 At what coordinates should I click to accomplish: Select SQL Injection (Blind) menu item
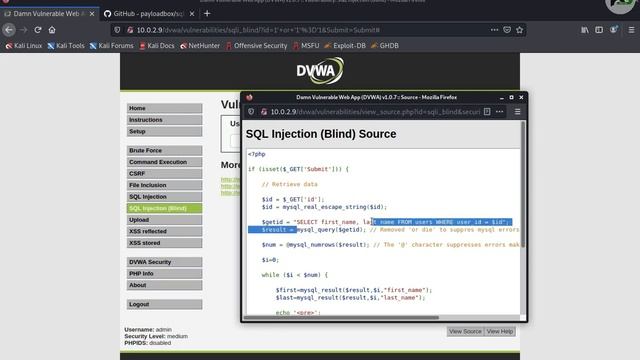coord(164,208)
